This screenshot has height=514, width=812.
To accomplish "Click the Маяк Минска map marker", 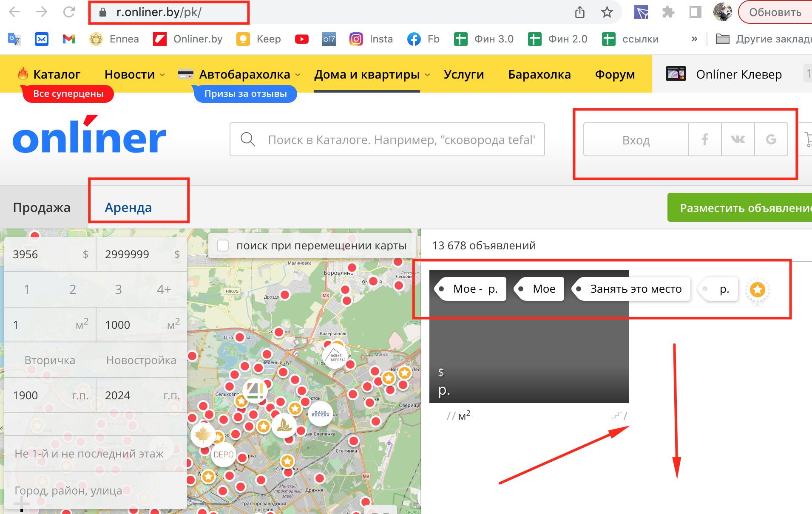I will (321, 414).
